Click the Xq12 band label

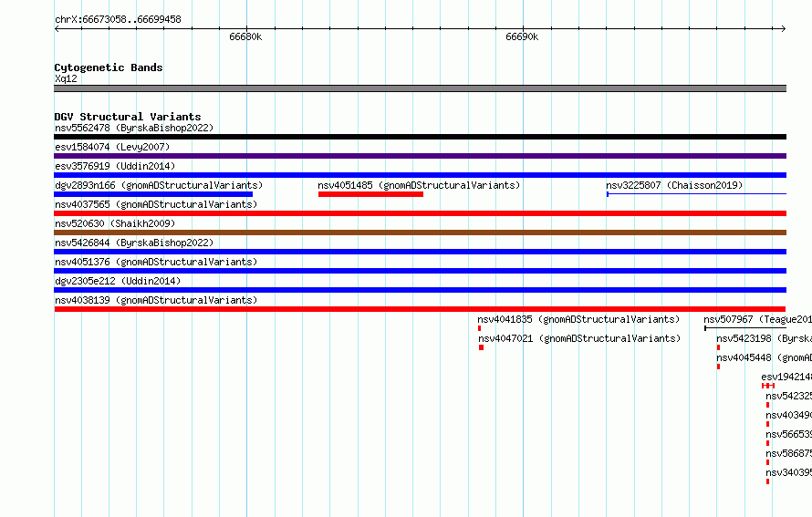pyautogui.click(x=66, y=78)
